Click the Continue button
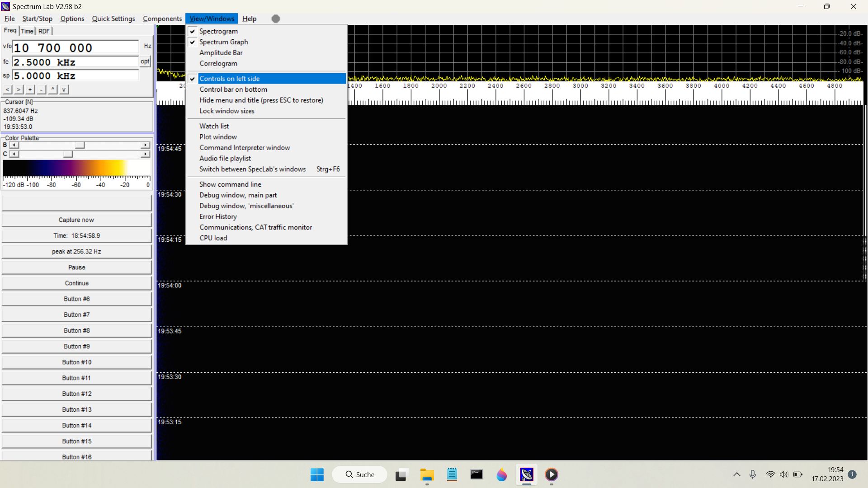Viewport: 868px width, 488px height. pyautogui.click(x=76, y=283)
